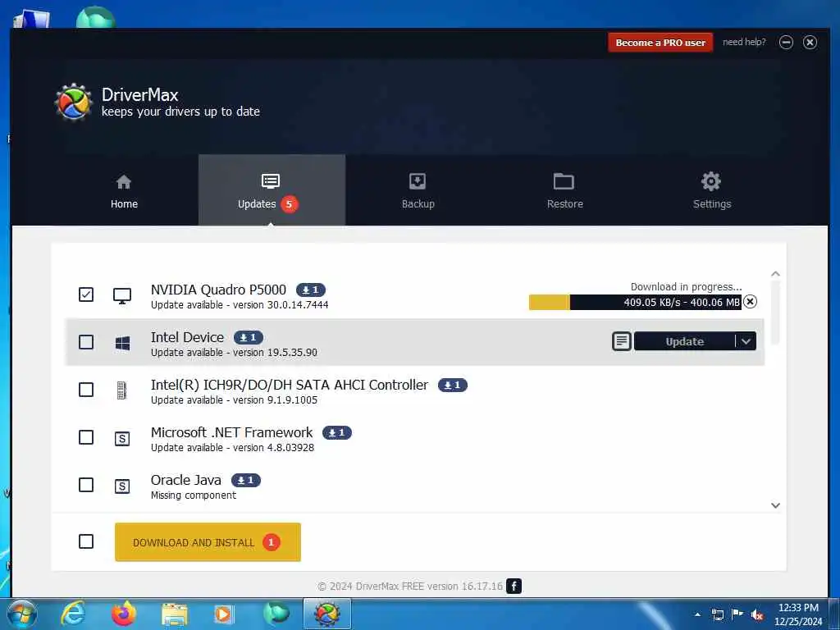Check the Microsoft .NET Framework checkbox
Viewport: 840px width, 630px height.
tap(85, 437)
